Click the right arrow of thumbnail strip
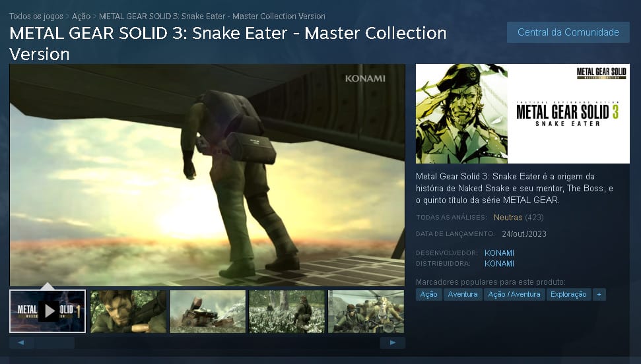The image size is (641, 364). click(392, 343)
